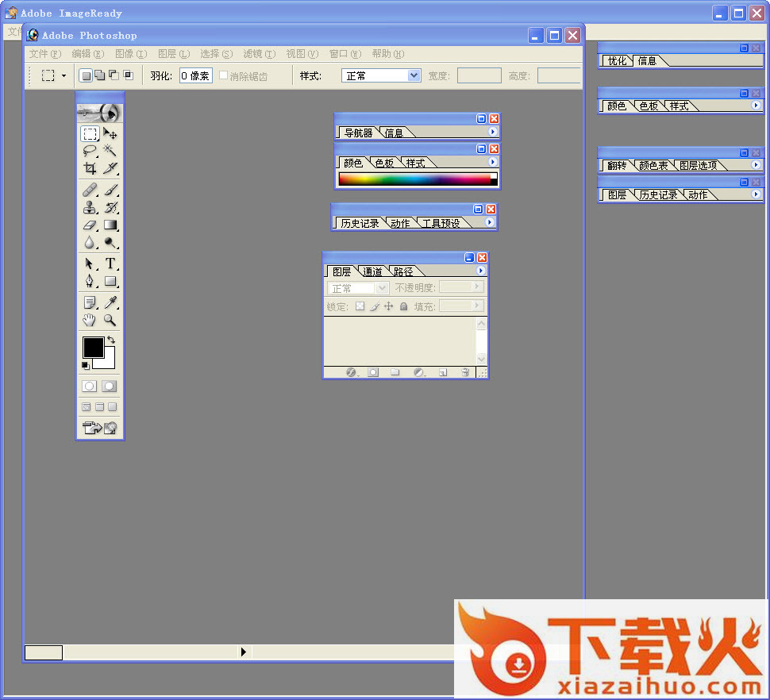
Task: Pick the Notes tool
Action: 90,302
